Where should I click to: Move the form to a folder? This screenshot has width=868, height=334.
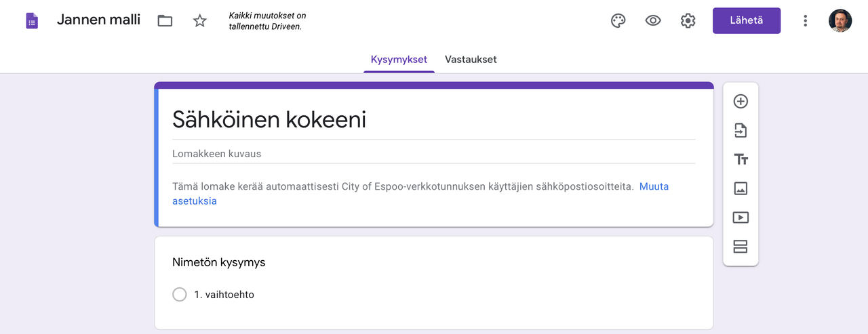tap(165, 20)
